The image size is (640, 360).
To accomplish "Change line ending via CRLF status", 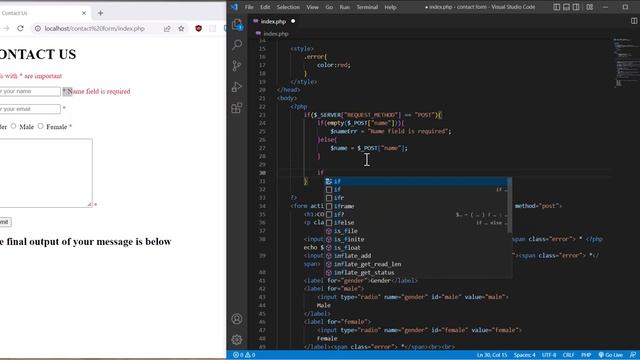I will click(x=568, y=355).
